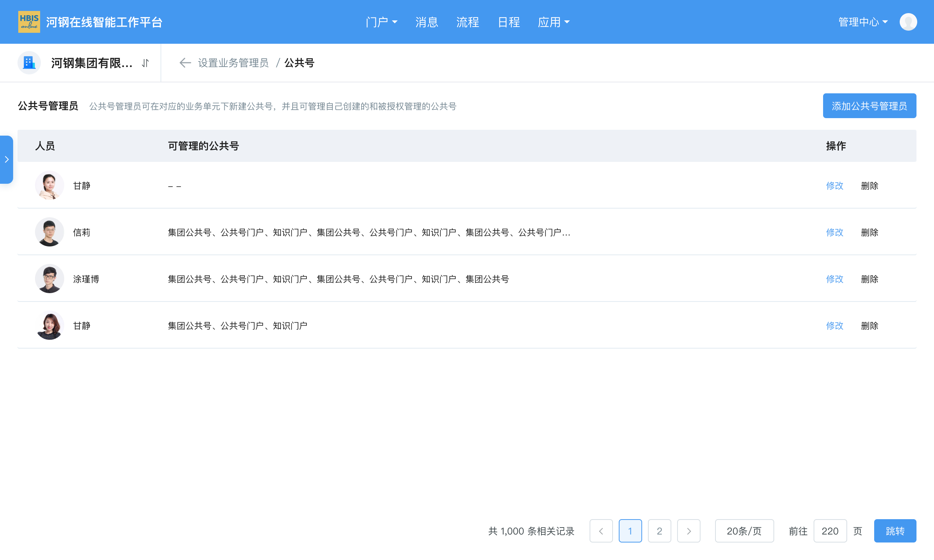Image resolution: width=934 pixels, height=560 pixels.
Task: Click the HBIS online logo
Action: click(29, 22)
